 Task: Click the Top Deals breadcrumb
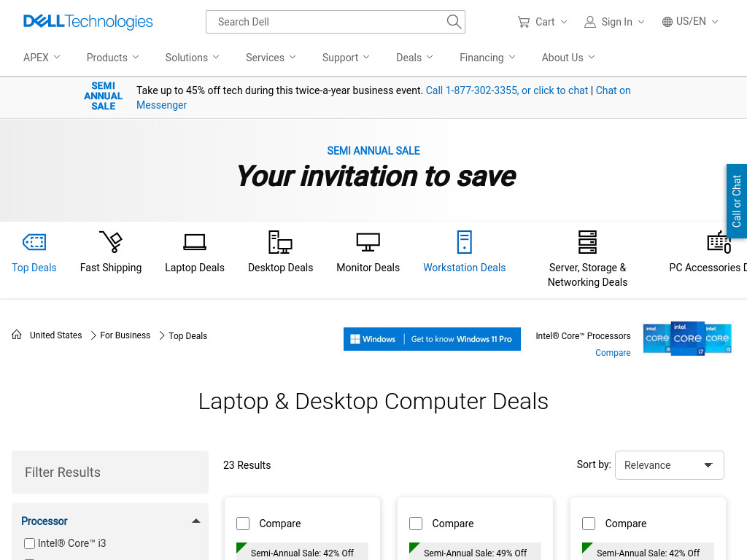(x=188, y=336)
